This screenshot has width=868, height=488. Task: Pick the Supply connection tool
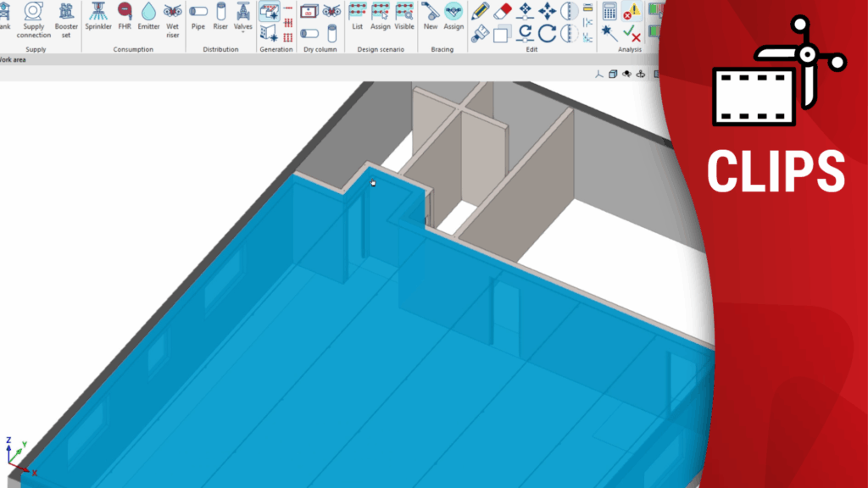tap(34, 16)
